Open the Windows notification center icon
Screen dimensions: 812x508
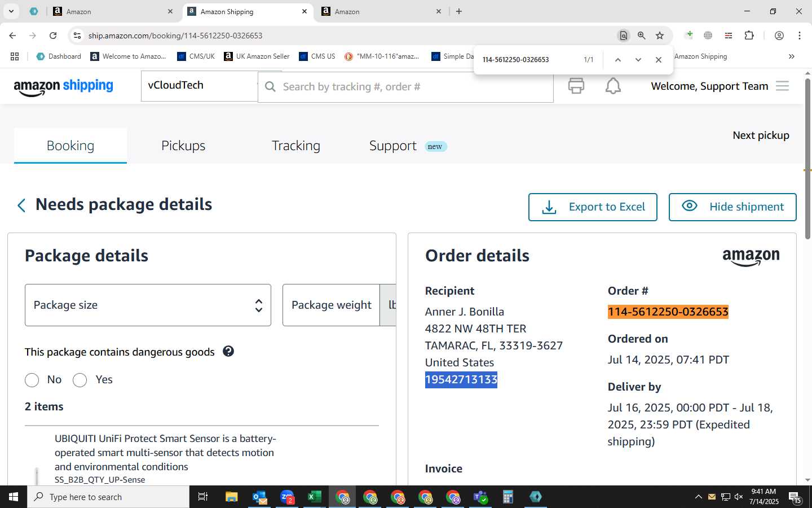[795, 497]
